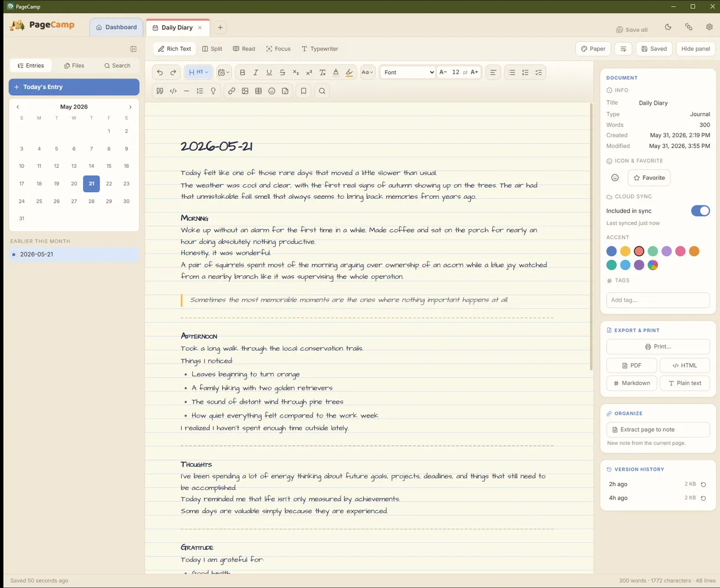Open find in document
The width and height of the screenshot is (720, 588).
[x=322, y=91]
